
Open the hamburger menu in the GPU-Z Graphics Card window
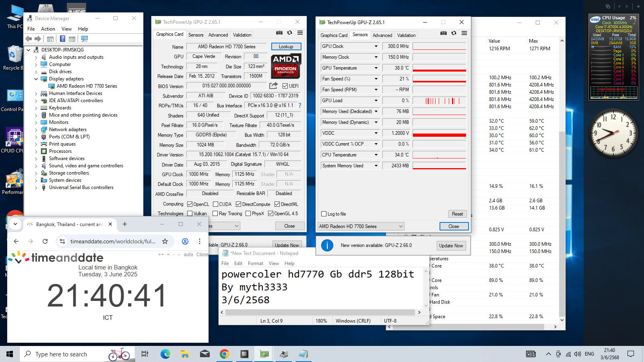click(300, 33)
